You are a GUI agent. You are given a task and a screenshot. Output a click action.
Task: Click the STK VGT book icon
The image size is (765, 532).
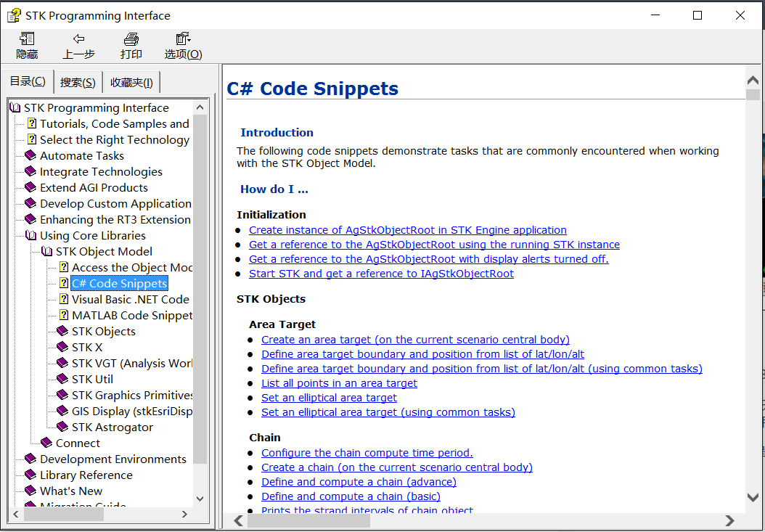[62, 363]
